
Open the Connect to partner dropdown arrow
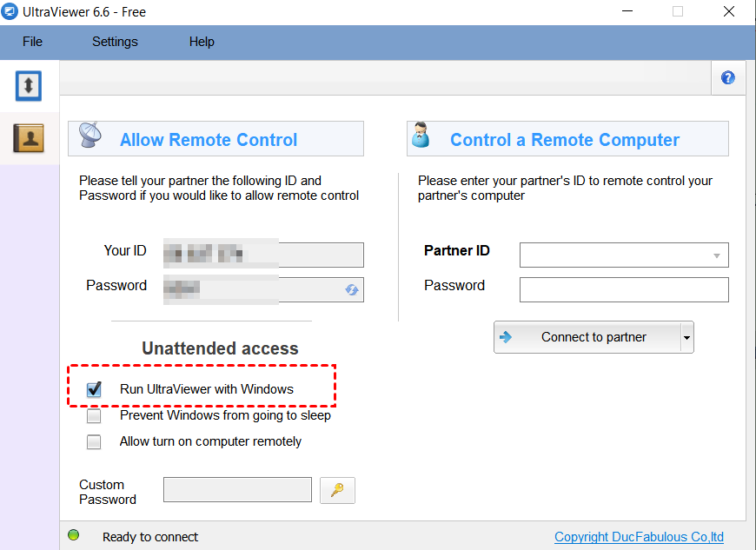(687, 337)
